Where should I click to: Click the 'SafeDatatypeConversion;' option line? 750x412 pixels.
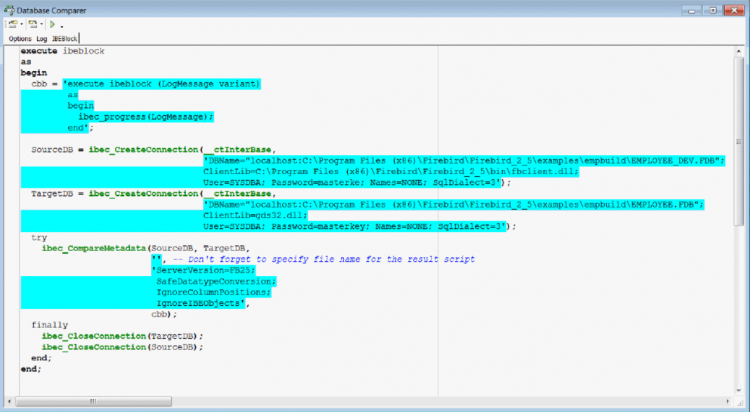216,281
